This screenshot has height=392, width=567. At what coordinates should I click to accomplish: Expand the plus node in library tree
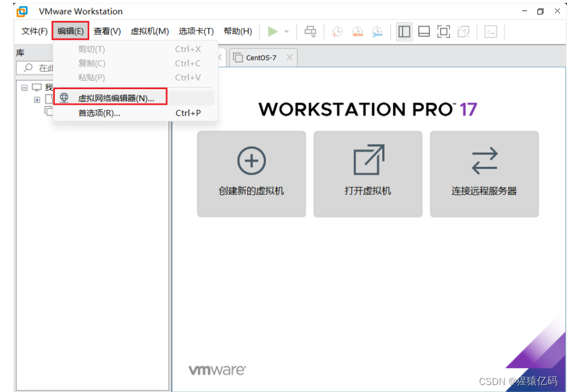tap(37, 100)
